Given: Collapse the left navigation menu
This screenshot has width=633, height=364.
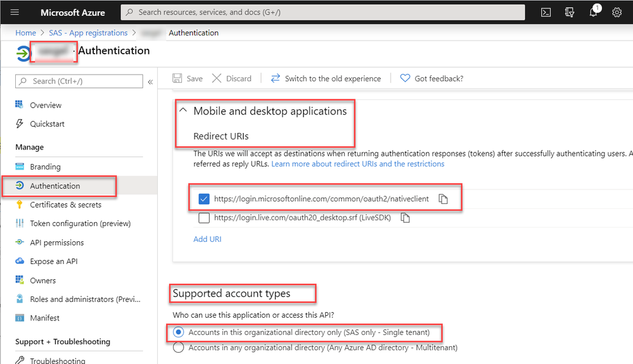Looking at the screenshot, I should pyautogui.click(x=151, y=82).
